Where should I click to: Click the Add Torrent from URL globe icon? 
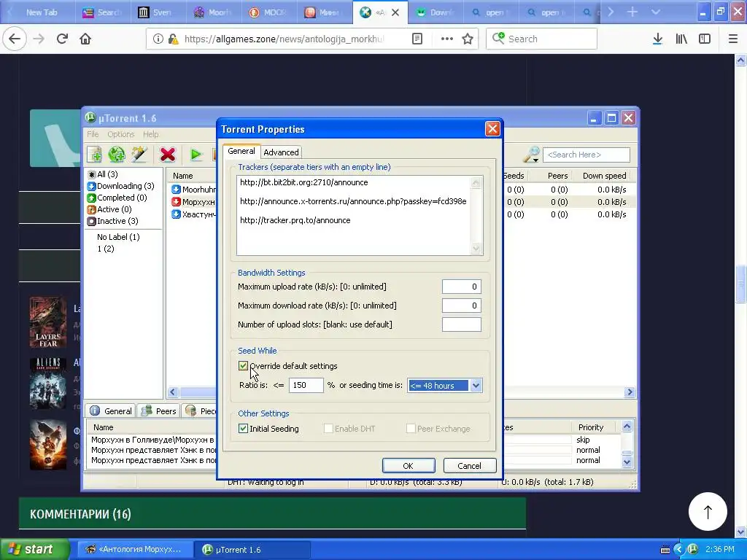click(x=116, y=155)
